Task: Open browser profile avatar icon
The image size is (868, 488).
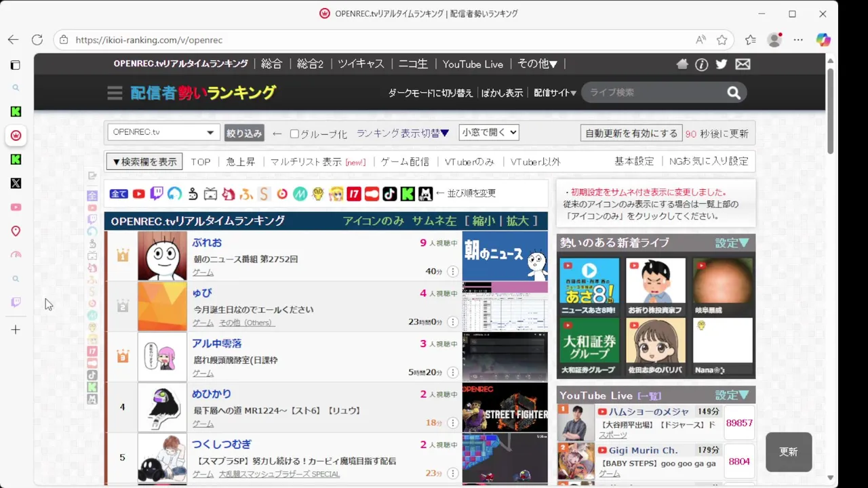Action: click(x=774, y=40)
